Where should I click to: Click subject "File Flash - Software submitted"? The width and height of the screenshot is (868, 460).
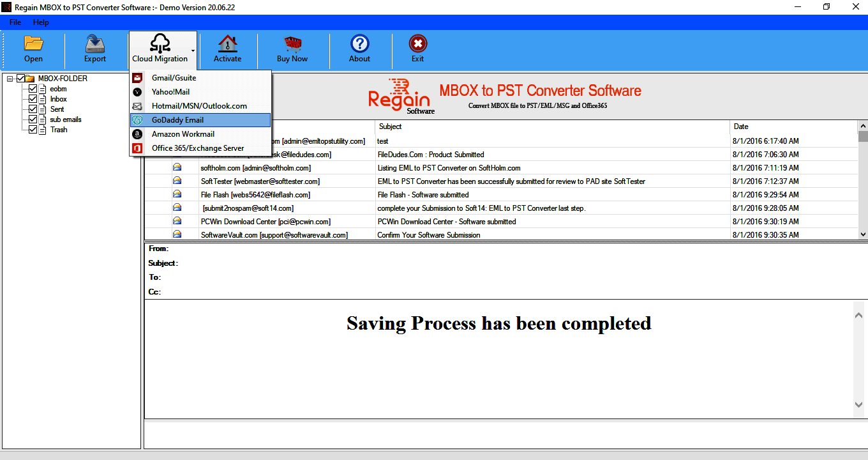tap(423, 195)
